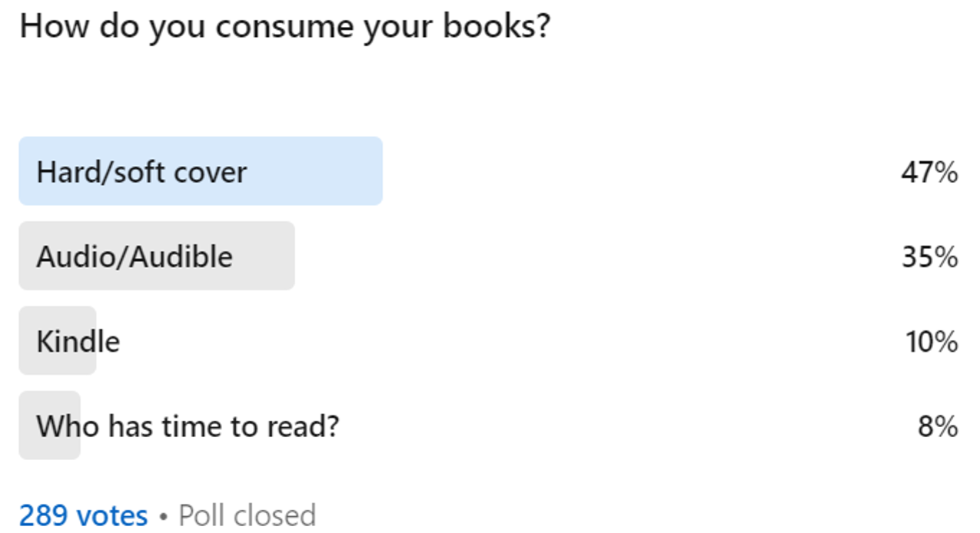Click the gray bar of the last option
Image resolution: width=980 pixels, height=533 pixels.
pyautogui.click(x=49, y=425)
